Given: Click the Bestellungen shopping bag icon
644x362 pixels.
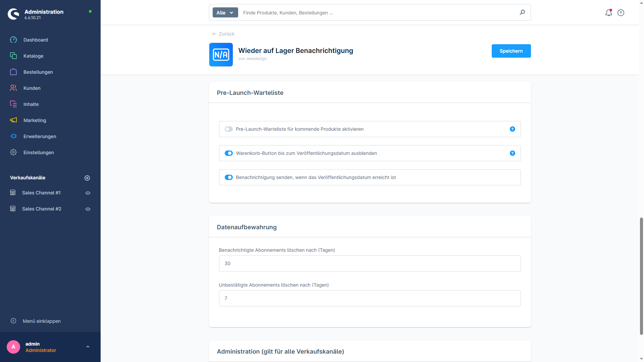Looking at the screenshot, I should pyautogui.click(x=13, y=72).
